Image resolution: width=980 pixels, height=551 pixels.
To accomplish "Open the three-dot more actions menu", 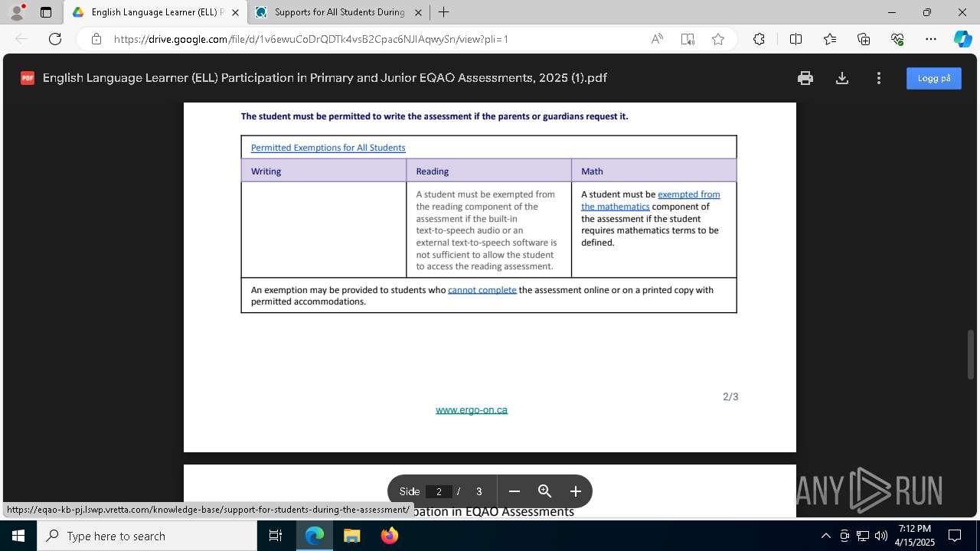I will 879,78.
